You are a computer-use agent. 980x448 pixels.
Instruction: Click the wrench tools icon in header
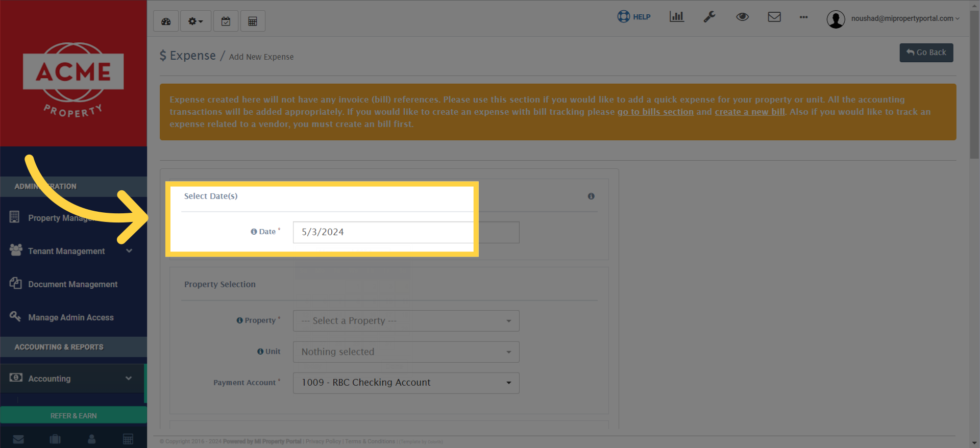(709, 17)
